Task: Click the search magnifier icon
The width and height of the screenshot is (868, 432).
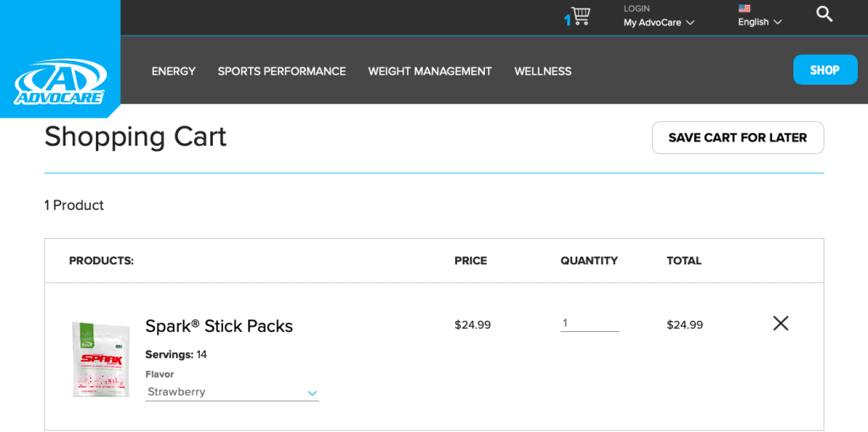Action: (x=824, y=14)
